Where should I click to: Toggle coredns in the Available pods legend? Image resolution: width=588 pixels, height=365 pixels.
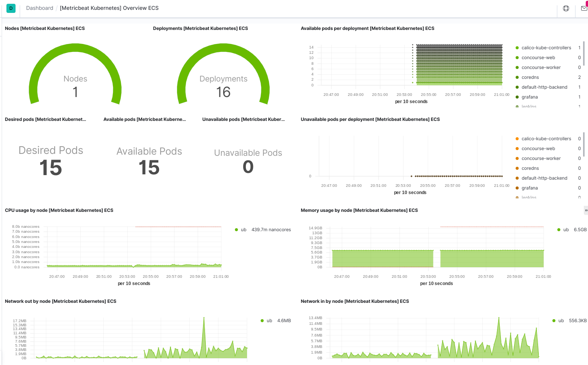click(x=530, y=77)
